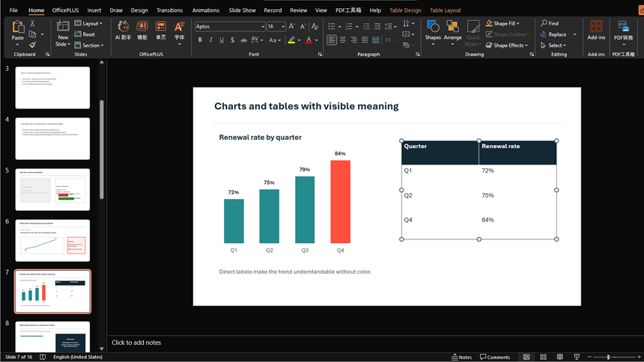Viewport: 644px width, 362px height.
Task: Justify the paragraph text
Action: click(x=365, y=40)
